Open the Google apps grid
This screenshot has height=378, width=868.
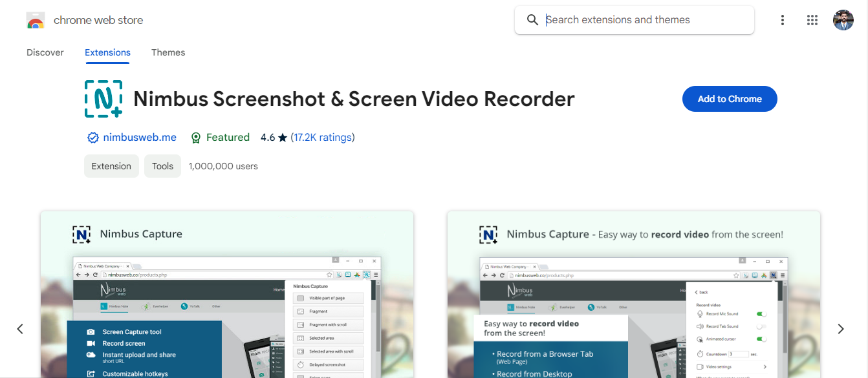pos(812,20)
